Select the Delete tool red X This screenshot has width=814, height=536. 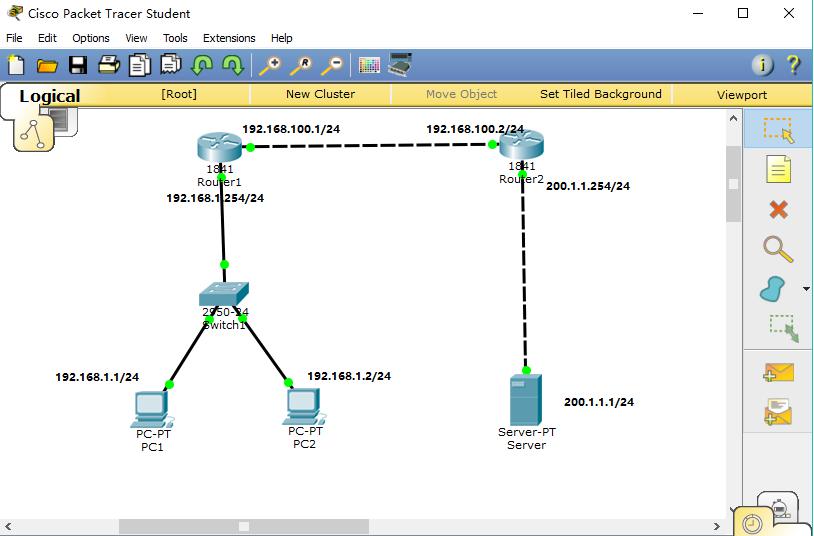pos(778,209)
